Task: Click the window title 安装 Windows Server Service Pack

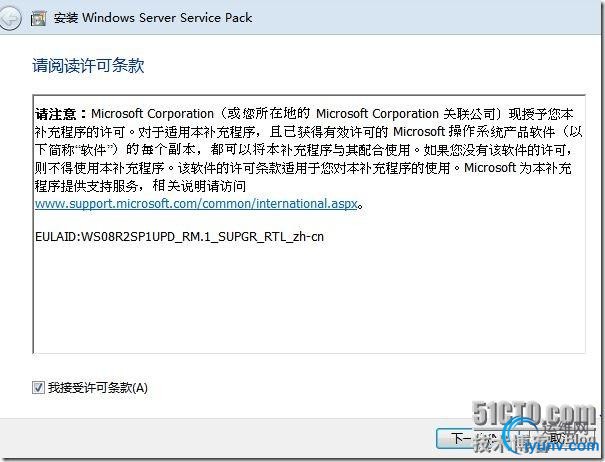Action: [153, 18]
